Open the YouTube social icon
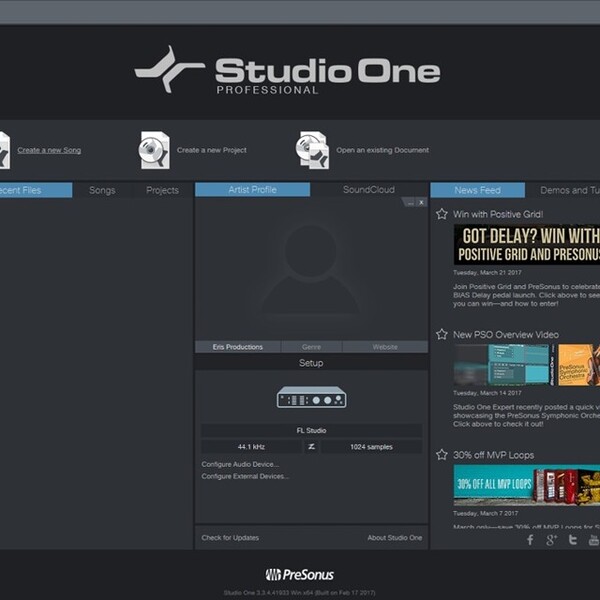The height and width of the screenshot is (600, 600). (x=594, y=540)
